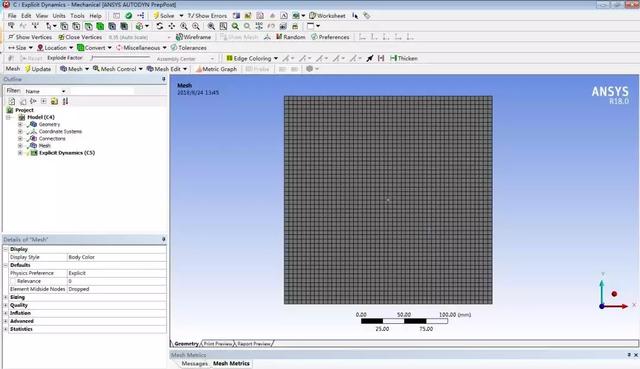640x369 pixels.
Task: Click the Thicken annotations icon
Action: (x=393, y=58)
